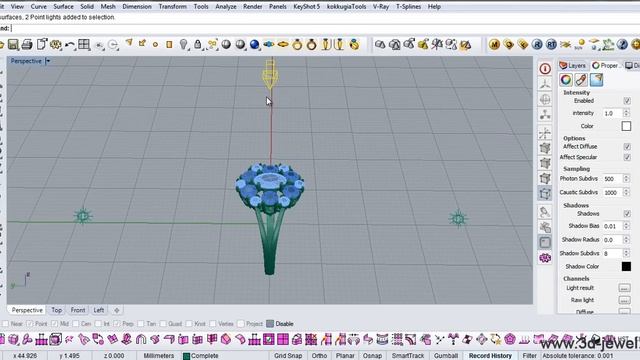Open the T-Splines menu
The image size is (640, 360).
point(408,7)
